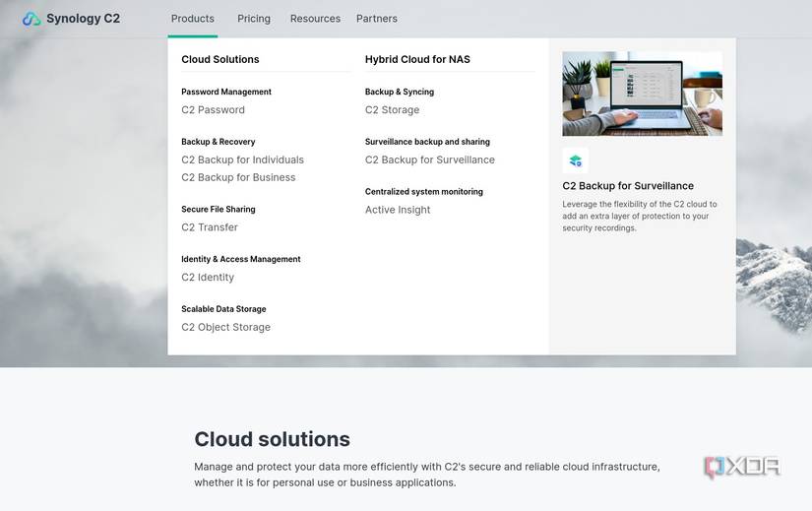Click the Synology C2 brand name
This screenshot has height=511, width=812.
tap(84, 19)
